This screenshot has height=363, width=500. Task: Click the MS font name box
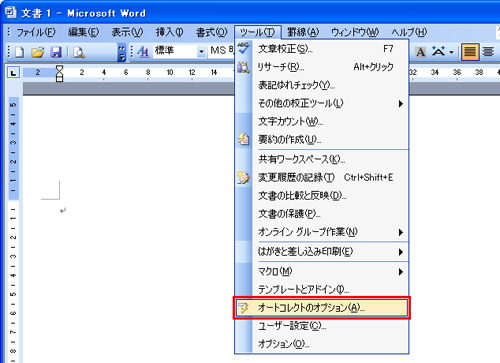click(221, 51)
